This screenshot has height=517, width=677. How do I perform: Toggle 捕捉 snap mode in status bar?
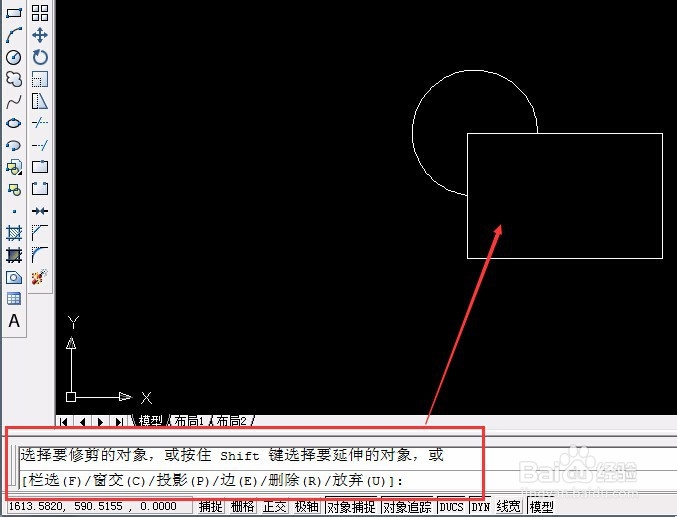[211, 507]
